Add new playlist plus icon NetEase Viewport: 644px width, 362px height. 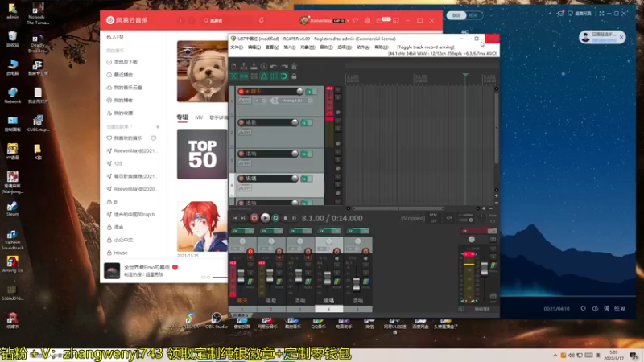158,127
